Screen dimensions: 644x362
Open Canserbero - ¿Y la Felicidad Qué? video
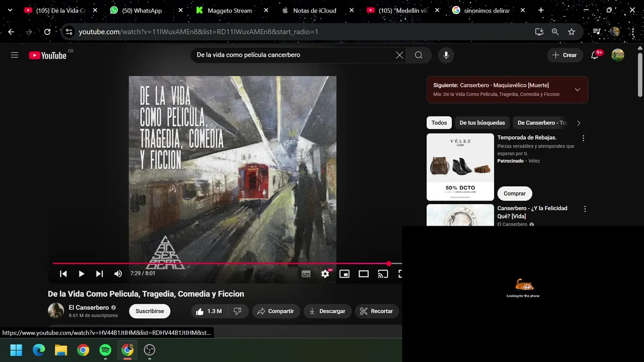(x=532, y=212)
